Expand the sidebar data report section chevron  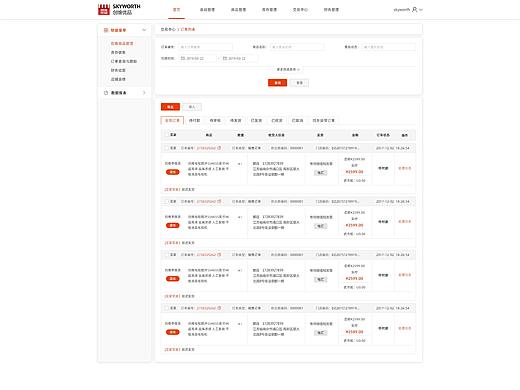pyautogui.click(x=144, y=93)
